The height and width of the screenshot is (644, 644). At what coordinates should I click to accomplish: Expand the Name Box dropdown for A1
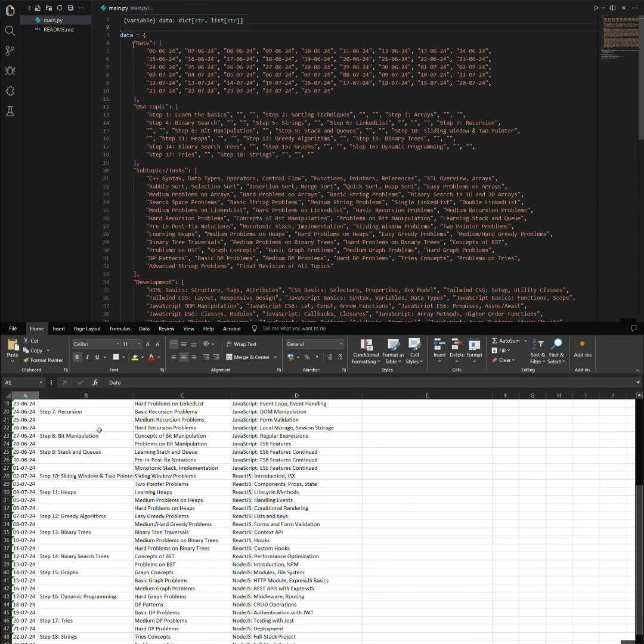pyautogui.click(x=41, y=382)
